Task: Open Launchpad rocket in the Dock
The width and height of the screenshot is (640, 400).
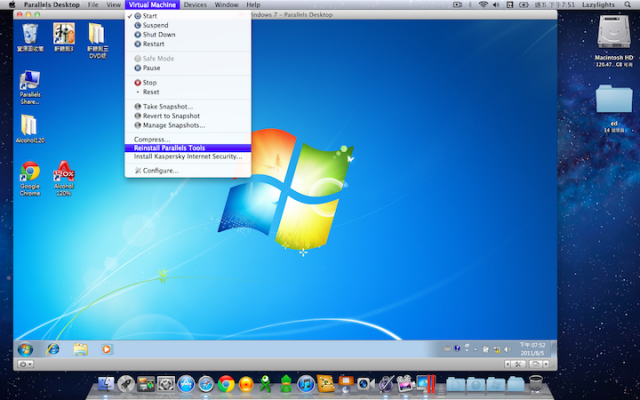Action: 126,384
